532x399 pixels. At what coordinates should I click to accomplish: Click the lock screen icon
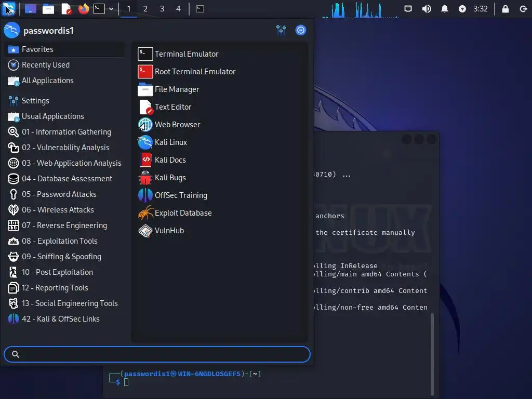tap(505, 9)
